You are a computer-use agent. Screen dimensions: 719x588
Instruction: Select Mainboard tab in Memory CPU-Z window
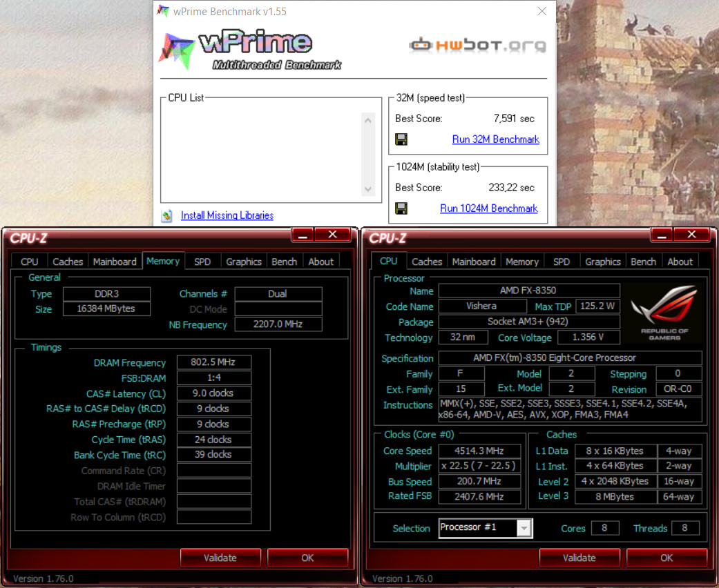pyautogui.click(x=115, y=262)
